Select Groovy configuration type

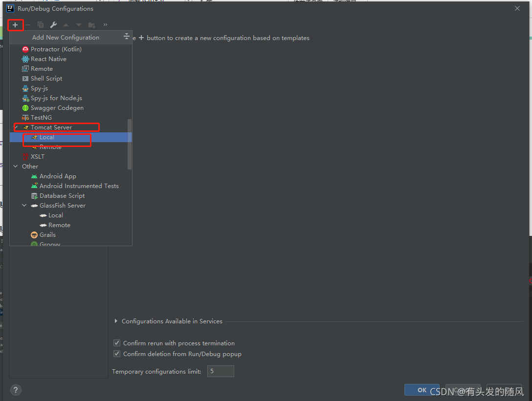70,243
